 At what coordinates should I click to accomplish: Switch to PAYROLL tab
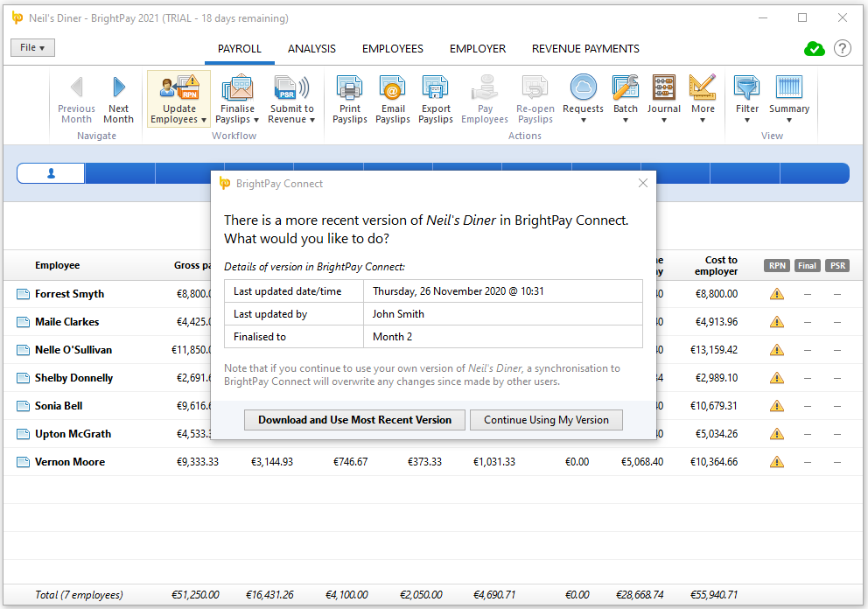[239, 49]
